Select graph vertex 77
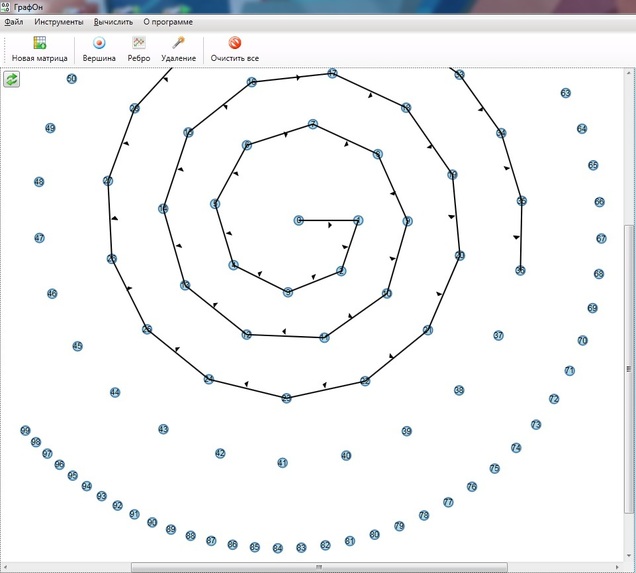The width and height of the screenshot is (636, 573). tap(448, 502)
